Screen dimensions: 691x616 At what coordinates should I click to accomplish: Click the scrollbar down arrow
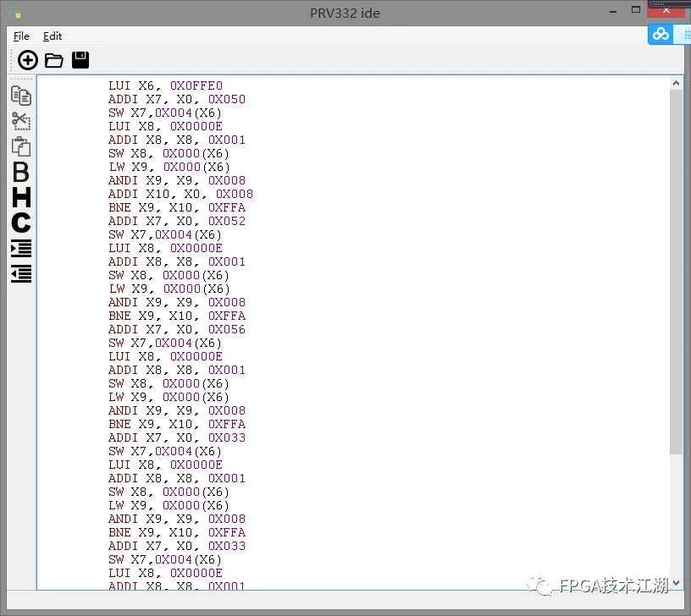(676, 582)
